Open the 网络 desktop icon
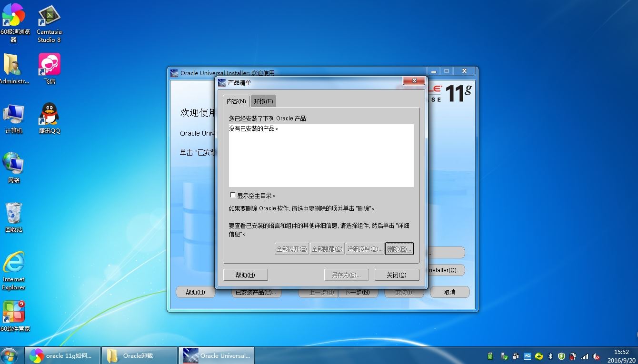This screenshot has width=638, height=364. 14,168
